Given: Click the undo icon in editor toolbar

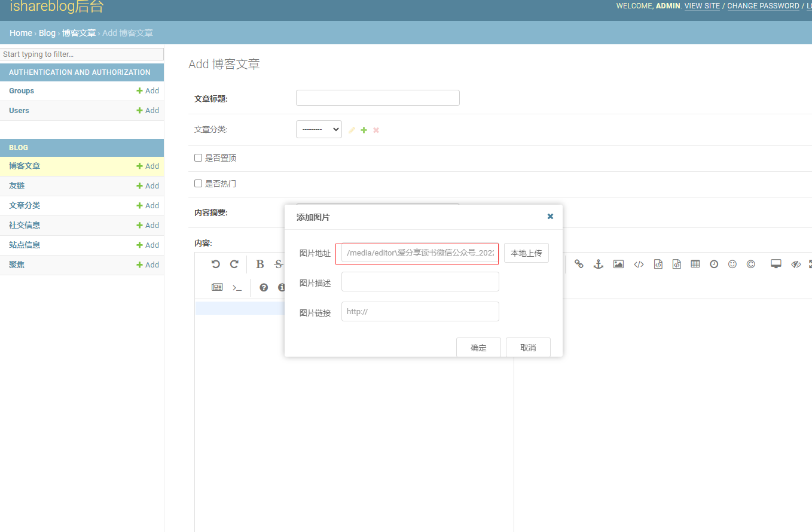Looking at the screenshot, I should 216,264.
